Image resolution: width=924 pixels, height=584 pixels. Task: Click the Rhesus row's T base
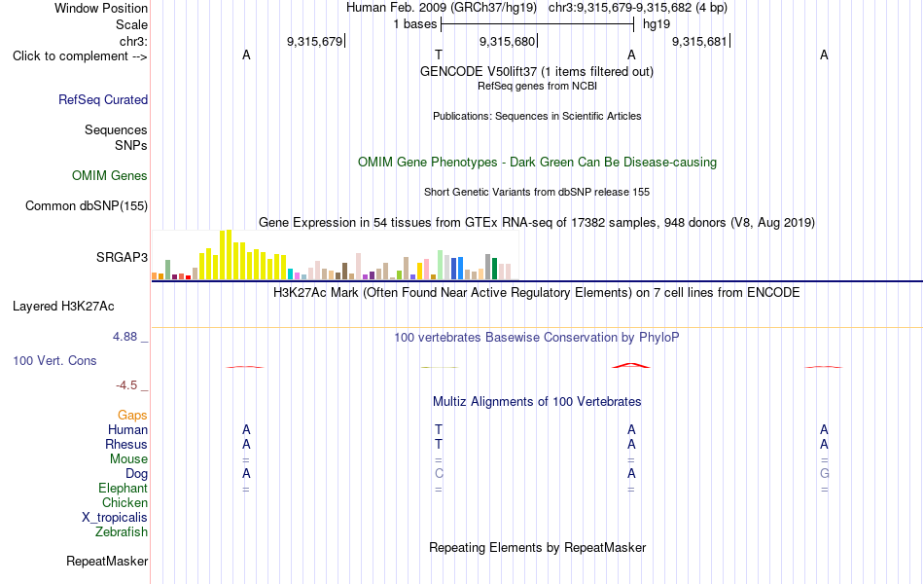pyautogui.click(x=439, y=444)
